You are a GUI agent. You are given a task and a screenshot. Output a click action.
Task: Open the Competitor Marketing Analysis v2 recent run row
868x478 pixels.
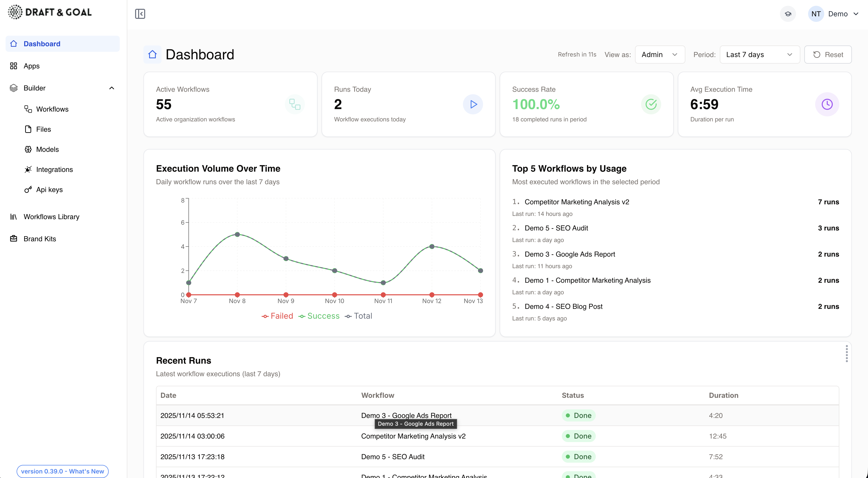coord(413,436)
